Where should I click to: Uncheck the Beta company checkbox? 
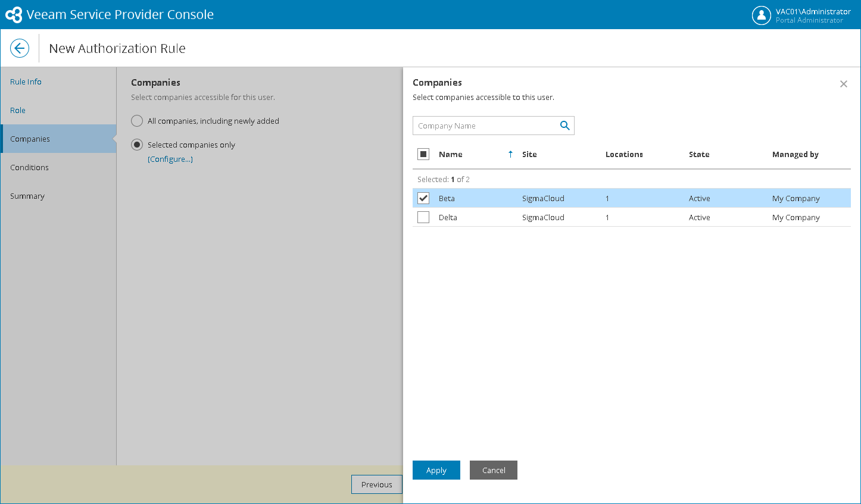click(423, 198)
